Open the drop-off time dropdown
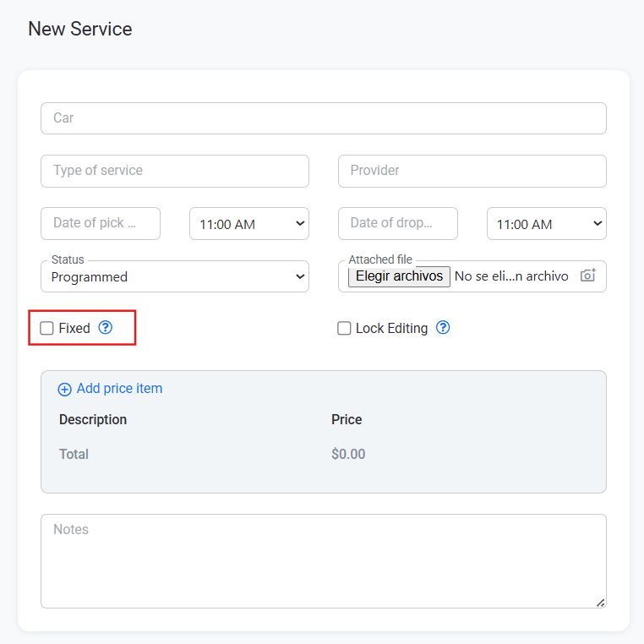 546,223
